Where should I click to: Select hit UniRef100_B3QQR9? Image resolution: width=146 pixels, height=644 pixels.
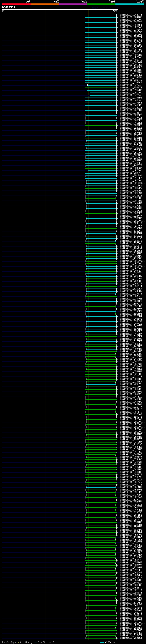click(131, 188)
